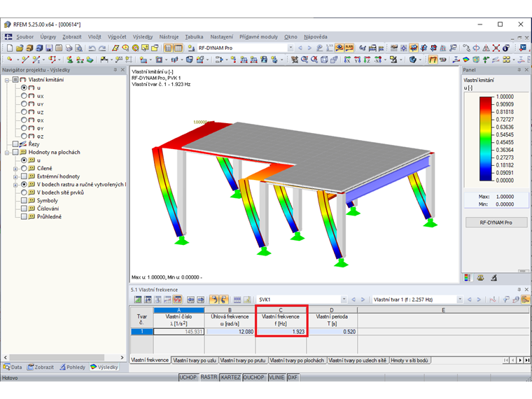Click the isometric wireframe cube view icon
Viewport: 532px width, 399px height.
coord(324,59)
